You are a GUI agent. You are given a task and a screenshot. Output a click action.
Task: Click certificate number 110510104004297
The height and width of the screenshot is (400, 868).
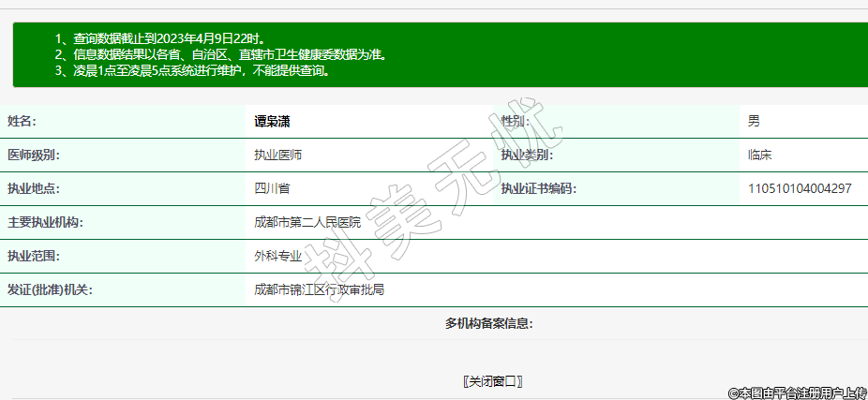point(799,189)
